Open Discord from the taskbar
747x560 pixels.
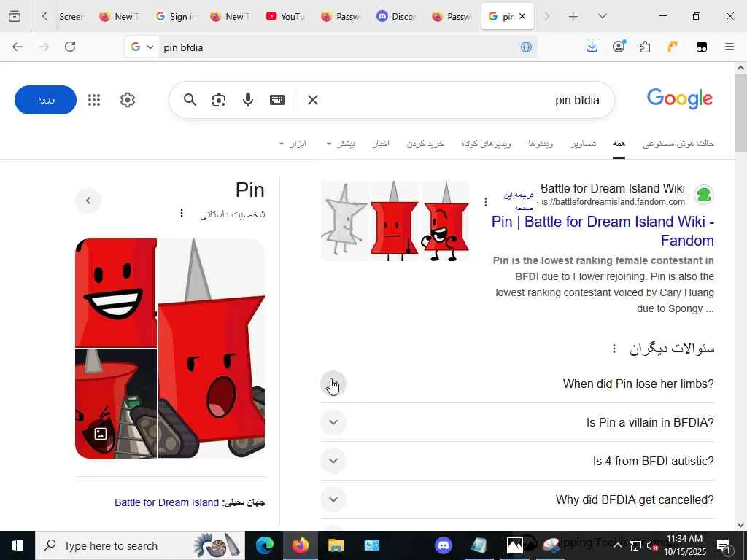click(444, 545)
